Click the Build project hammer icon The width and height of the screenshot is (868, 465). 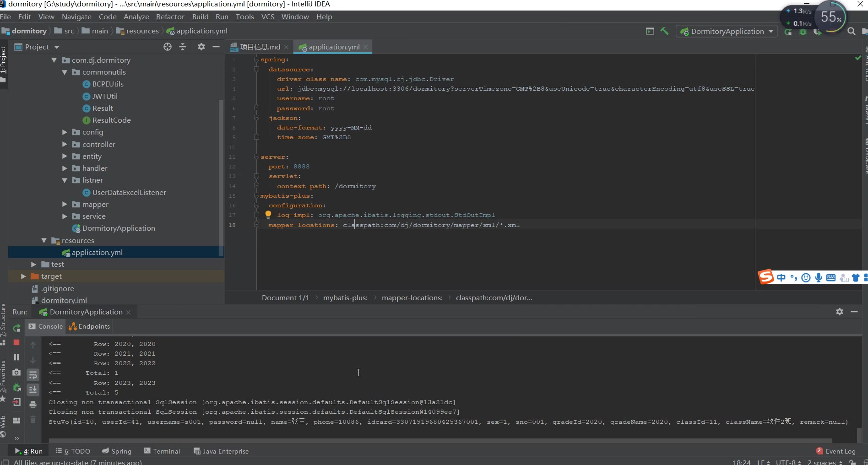[665, 31]
